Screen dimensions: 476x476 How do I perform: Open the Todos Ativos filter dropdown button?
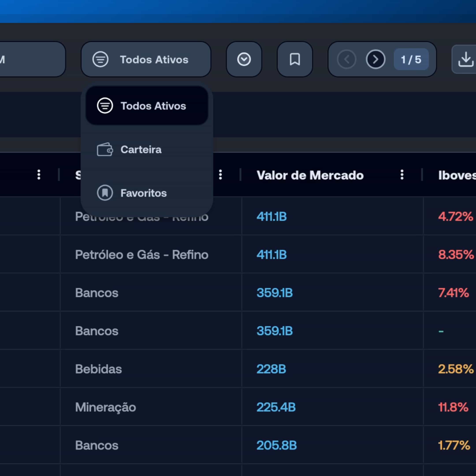(x=146, y=59)
